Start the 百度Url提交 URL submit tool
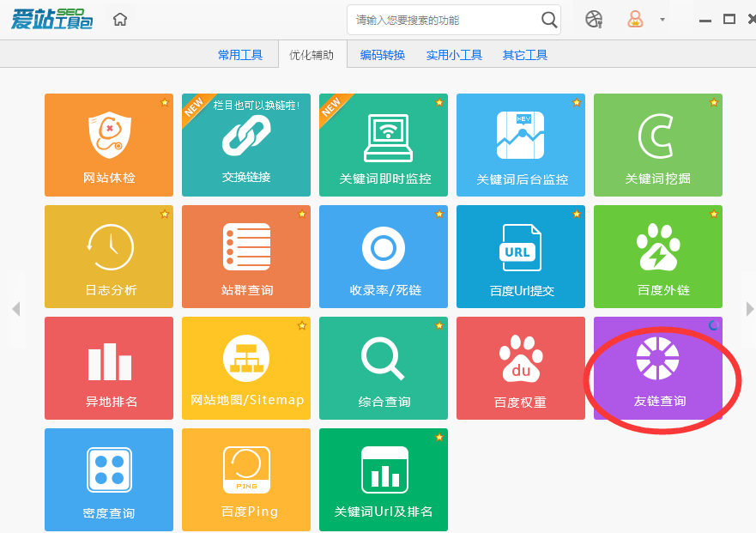This screenshot has width=756, height=533. (520, 256)
